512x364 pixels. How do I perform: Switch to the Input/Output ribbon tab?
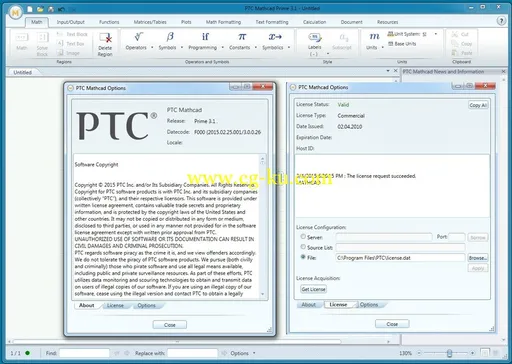[x=71, y=22]
